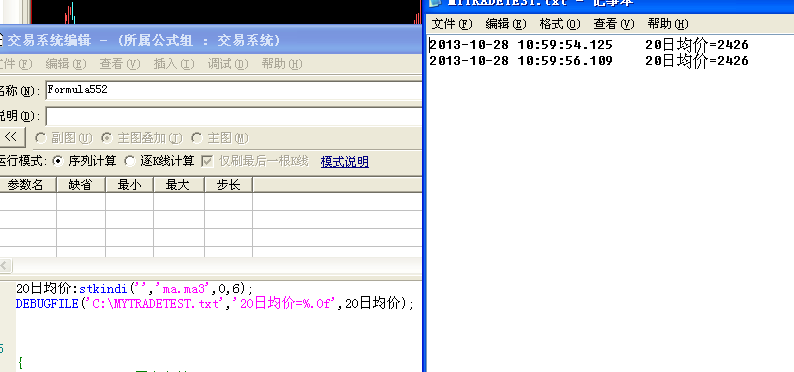Viewport: 794px width, 372px height.
Task: Open Notepad's 查看(V) menu
Action: (614, 24)
